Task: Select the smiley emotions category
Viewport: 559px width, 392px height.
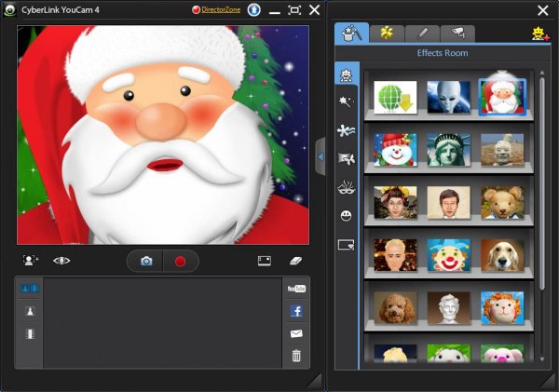Action: point(346,216)
